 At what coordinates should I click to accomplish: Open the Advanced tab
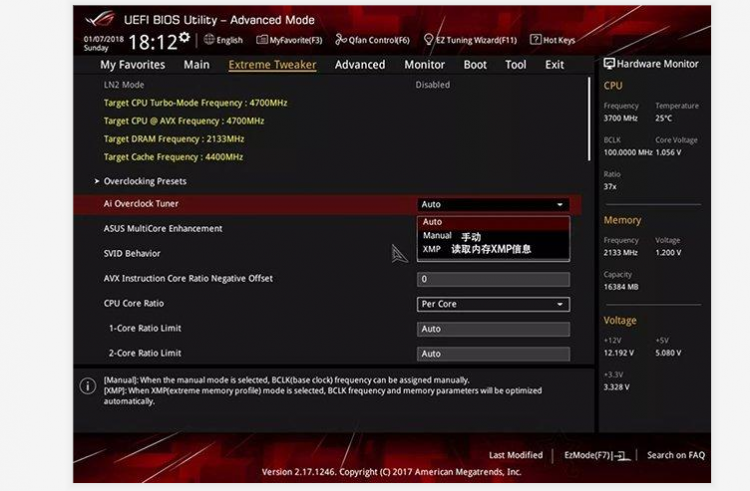pos(360,65)
